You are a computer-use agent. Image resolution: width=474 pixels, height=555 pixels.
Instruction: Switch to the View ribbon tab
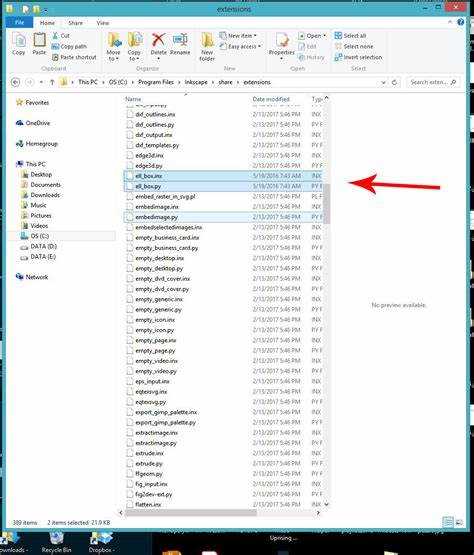[x=103, y=23]
